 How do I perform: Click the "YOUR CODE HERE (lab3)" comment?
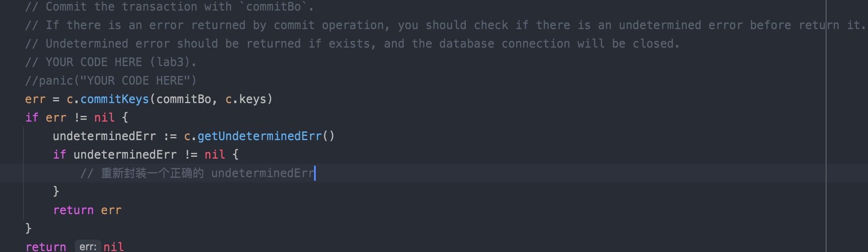pyautogui.click(x=110, y=62)
